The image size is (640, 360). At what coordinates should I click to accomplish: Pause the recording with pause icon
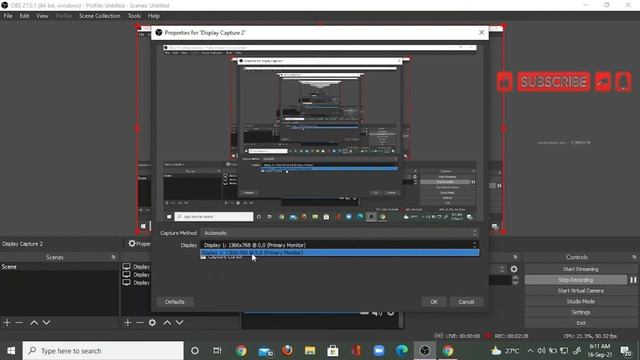coord(633,280)
